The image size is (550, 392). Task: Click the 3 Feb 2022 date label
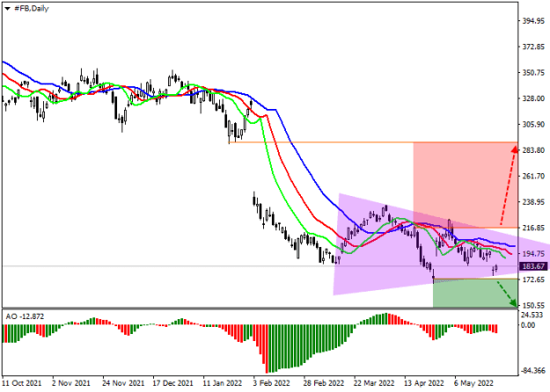tap(272, 383)
